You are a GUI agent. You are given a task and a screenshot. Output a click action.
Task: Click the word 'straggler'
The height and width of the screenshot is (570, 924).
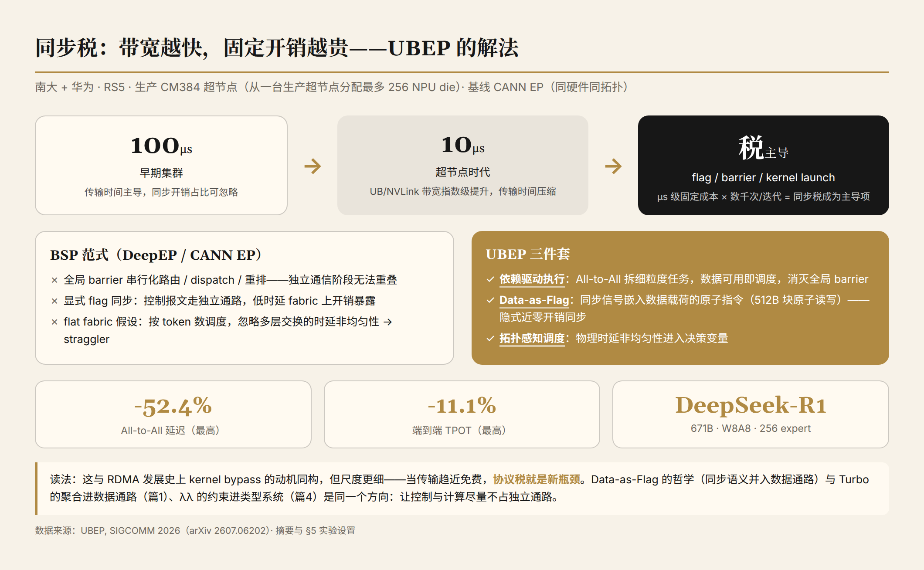86,339
